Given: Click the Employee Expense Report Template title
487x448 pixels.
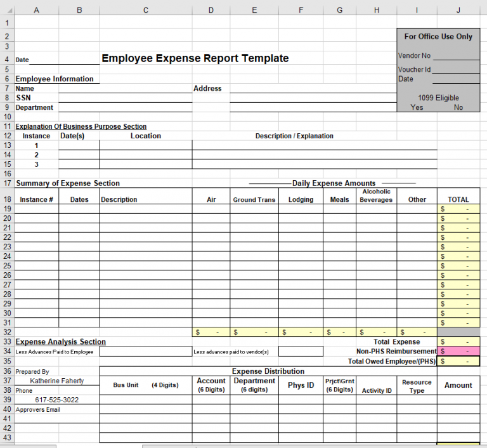Looking at the screenshot, I should (x=195, y=58).
